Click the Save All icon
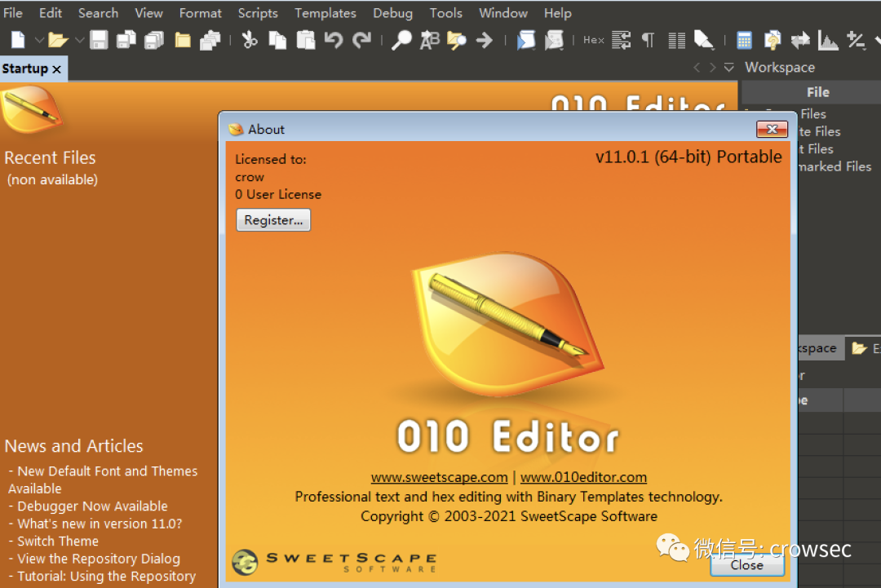The image size is (881, 588). click(x=154, y=40)
